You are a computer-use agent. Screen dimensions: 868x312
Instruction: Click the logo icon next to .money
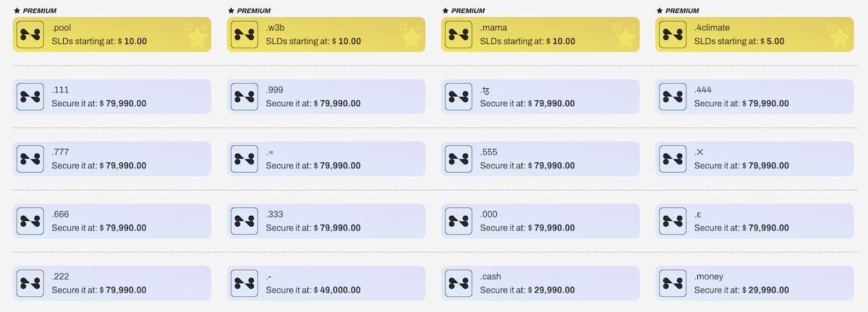(673, 283)
